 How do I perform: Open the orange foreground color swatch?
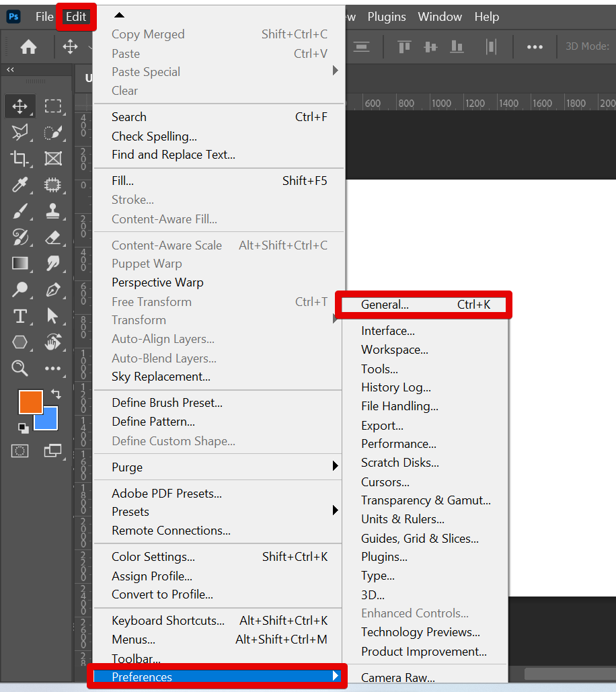pos(30,401)
